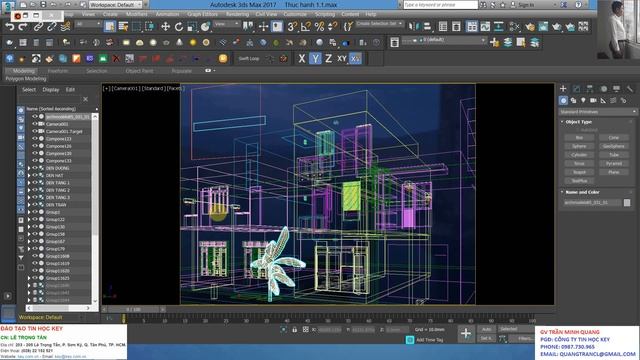Screen dimensions: 640x360
Task: Open the Workspace: Default dropdown
Action: (115, 5)
